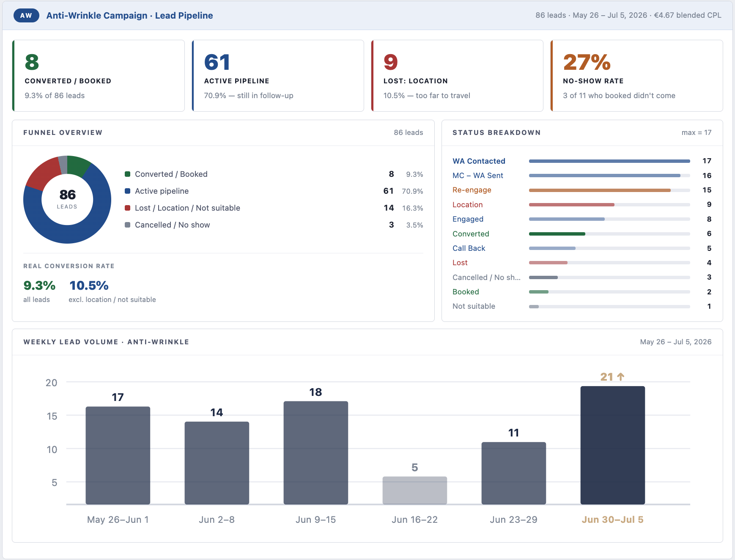The height and width of the screenshot is (560, 735).
Task: Click the Jun 23–29 bar
Action: 514,473
